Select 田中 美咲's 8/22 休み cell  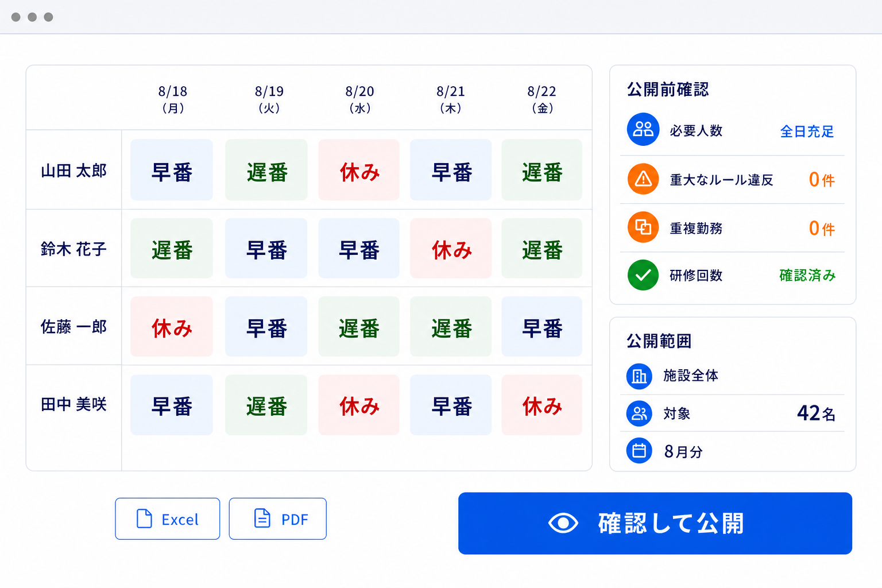click(x=542, y=405)
